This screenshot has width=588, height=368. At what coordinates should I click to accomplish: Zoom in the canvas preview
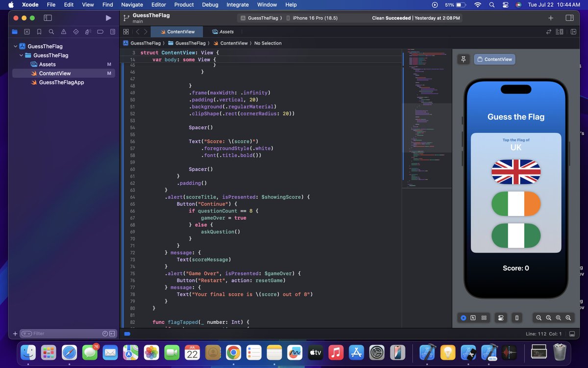(x=568, y=318)
